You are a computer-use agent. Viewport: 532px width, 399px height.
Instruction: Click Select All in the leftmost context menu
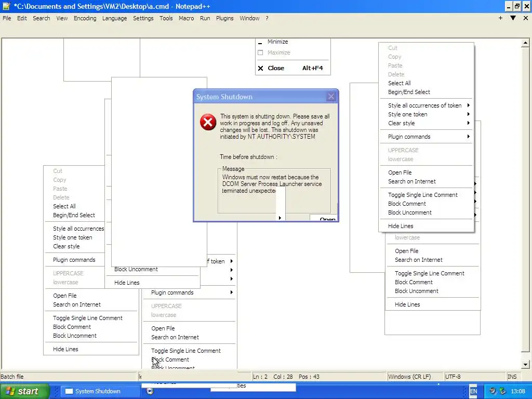[x=64, y=206]
